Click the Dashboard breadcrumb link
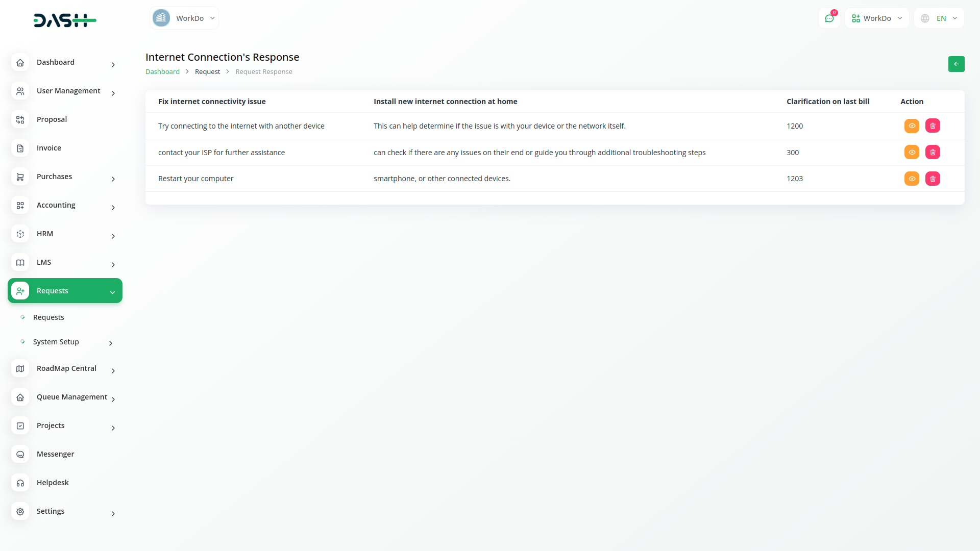Screen dimensions: 980x551 point(162,72)
